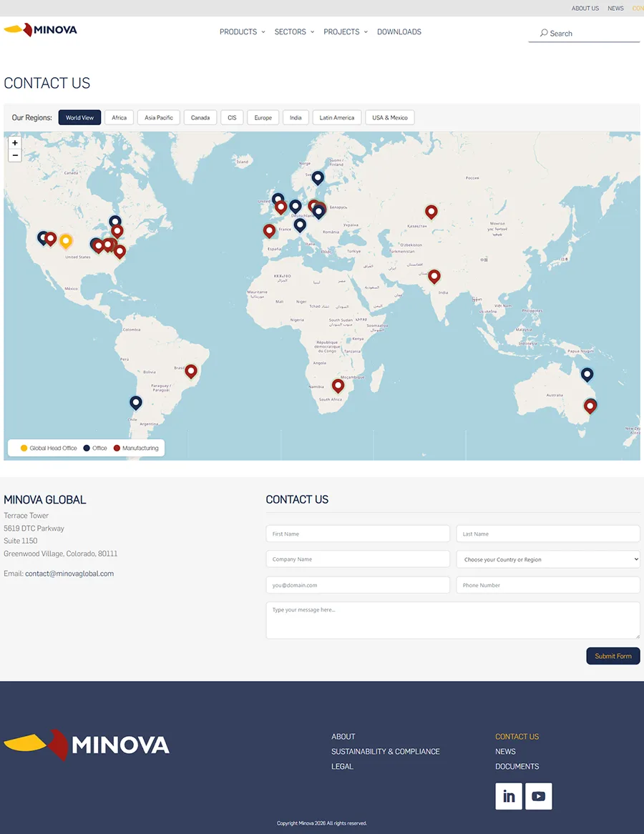Switch map to Asia Pacific region
The height and width of the screenshot is (834, 644).
click(x=159, y=118)
